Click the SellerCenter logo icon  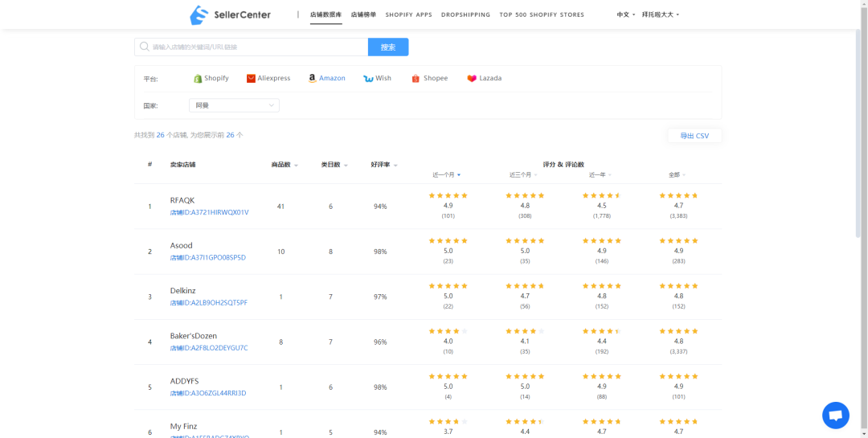pyautogui.click(x=199, y=14)
